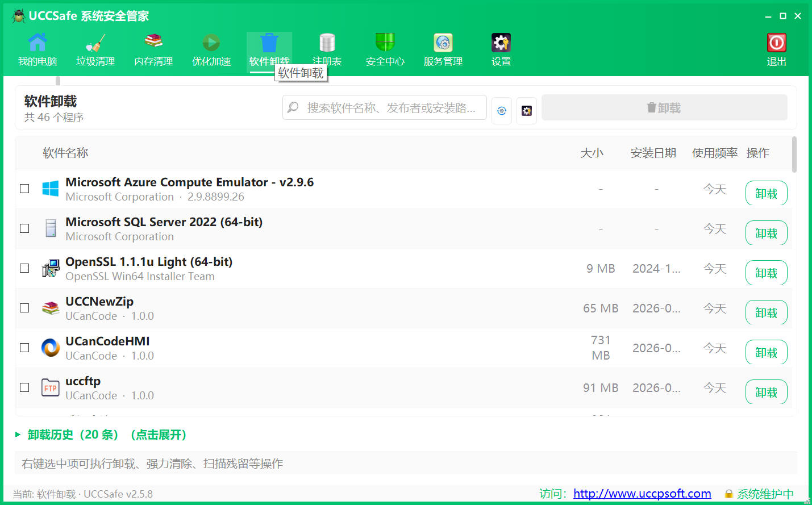
Task: Click the dark gear icon beside refresh
Action: tap(527, 110)
